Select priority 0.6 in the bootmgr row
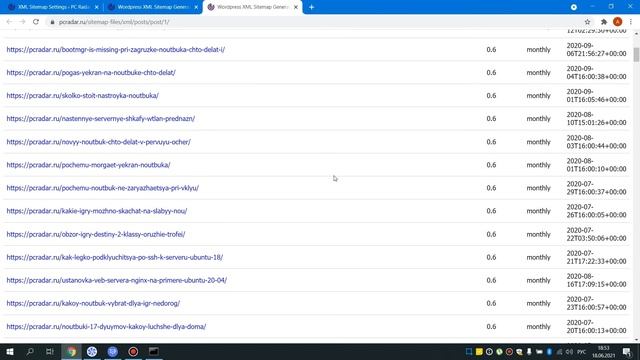The image size is (640, 360). coord(491,50)
